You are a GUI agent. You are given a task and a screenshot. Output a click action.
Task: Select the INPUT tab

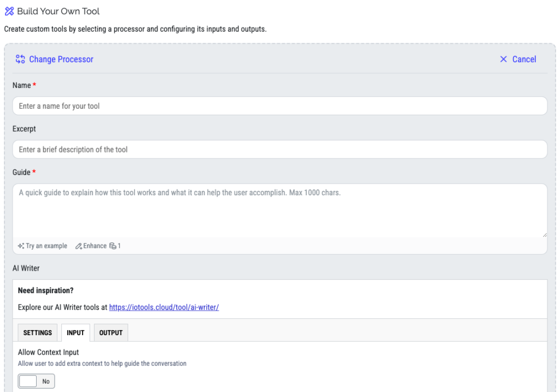coord(75,333)
